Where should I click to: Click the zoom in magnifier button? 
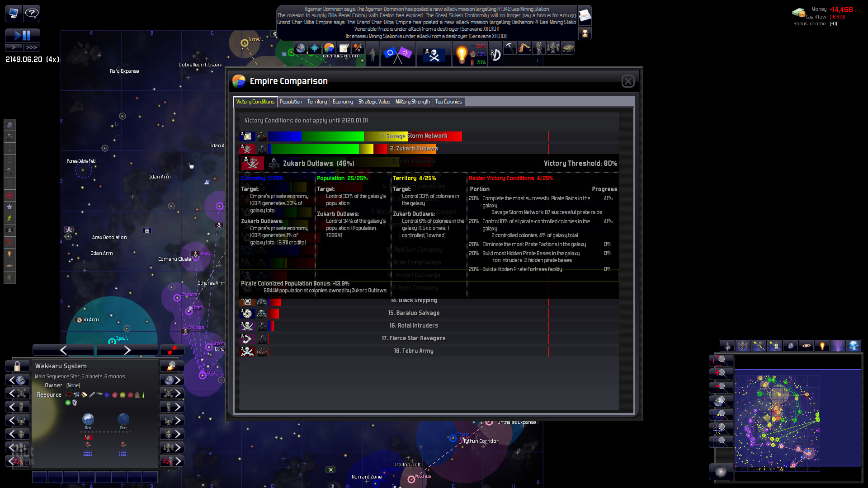pos(721,374)
